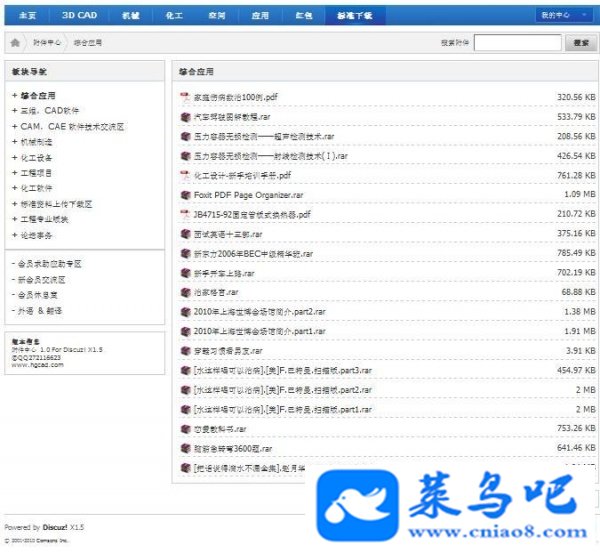This screenshot has width=600, height=553.
Task: Open the JB4715-92 pdf file link
Action: coord(252,214)
